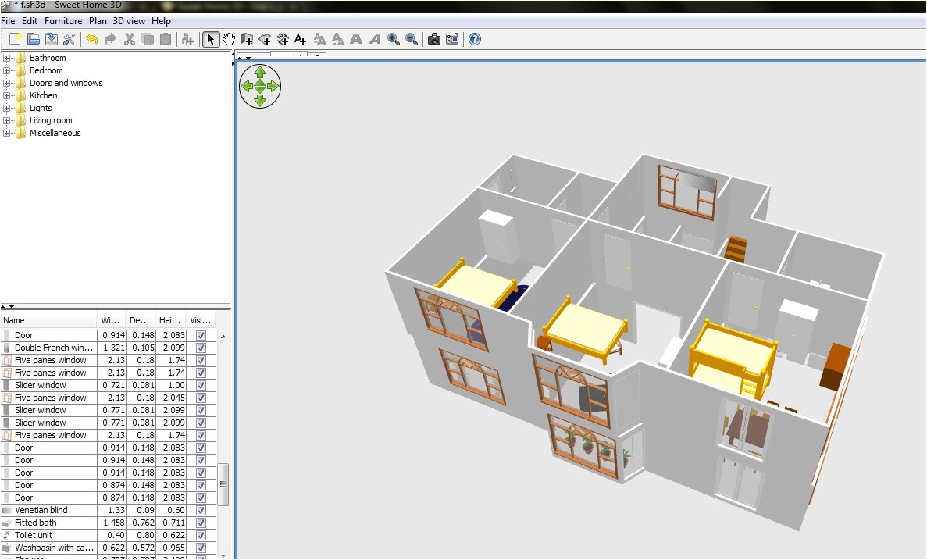Open Sweet Home 3D Help with the question mark
The image size is (927, 560).
(x=474, y=38)
